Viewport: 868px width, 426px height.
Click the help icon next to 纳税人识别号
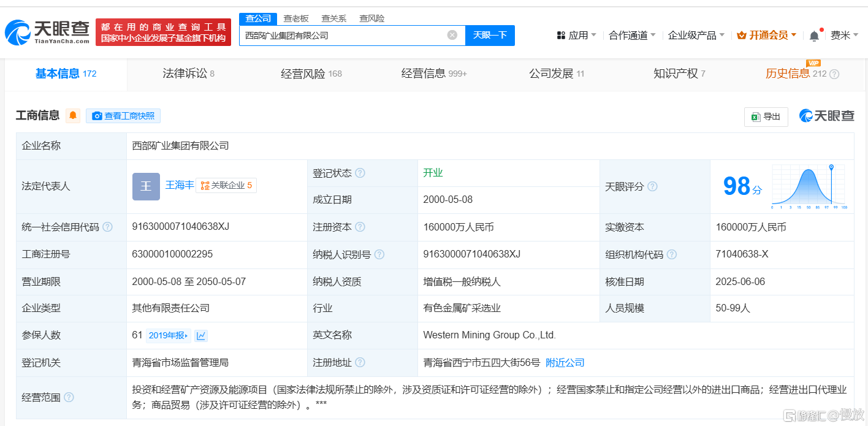379,254
